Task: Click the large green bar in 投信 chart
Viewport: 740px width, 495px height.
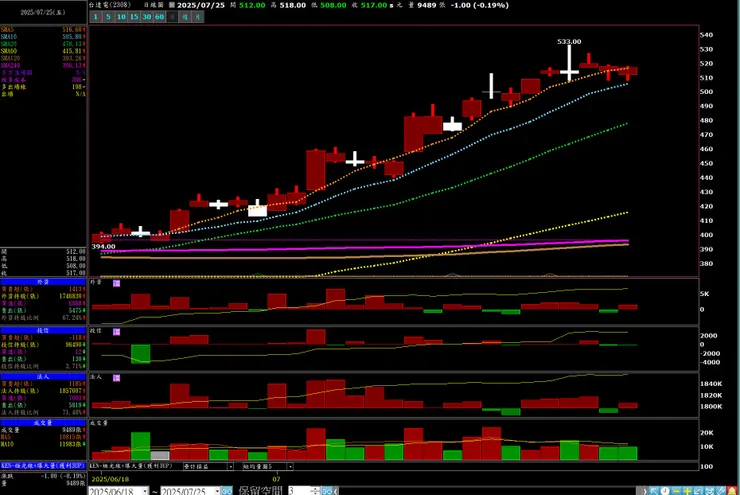Action: point(140,354)
